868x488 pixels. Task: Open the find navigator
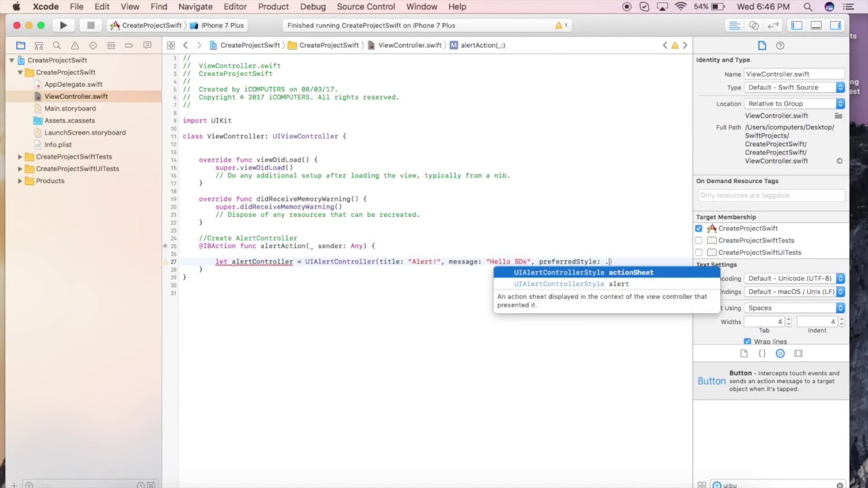[57, 45]
